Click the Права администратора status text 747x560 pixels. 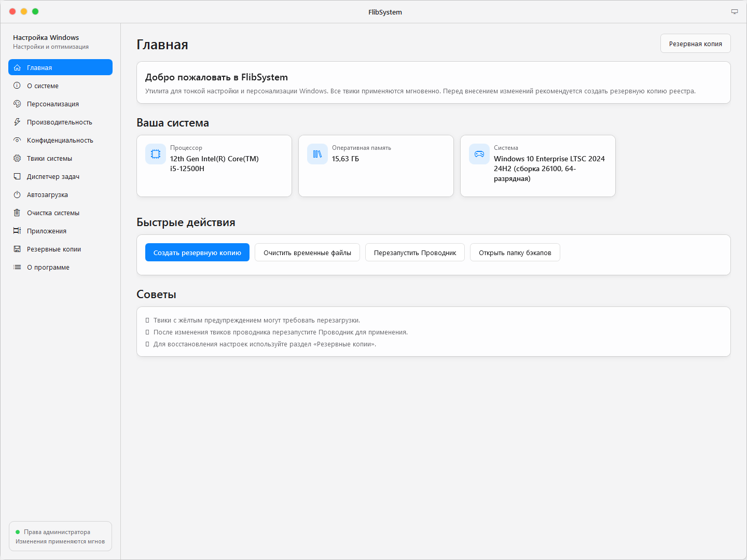coord(57,532)
